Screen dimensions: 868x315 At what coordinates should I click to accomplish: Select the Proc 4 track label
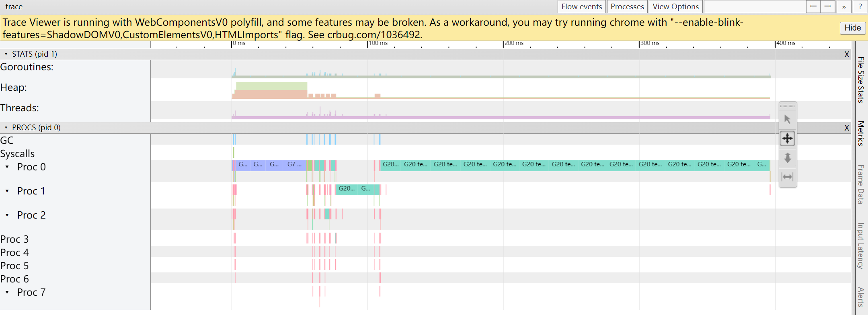tap(14, 253)
